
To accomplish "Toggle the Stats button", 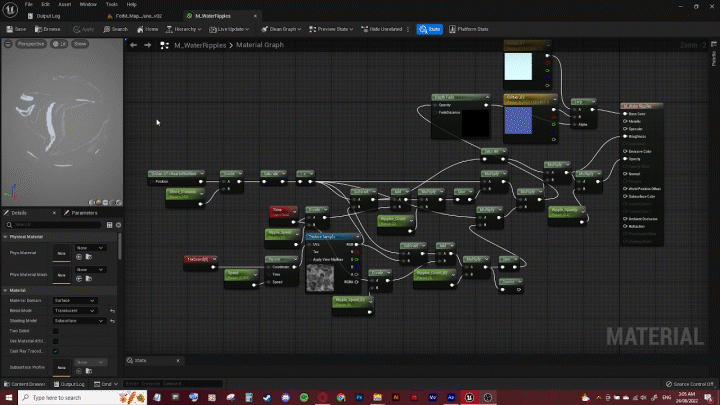I will pos(430,29).
